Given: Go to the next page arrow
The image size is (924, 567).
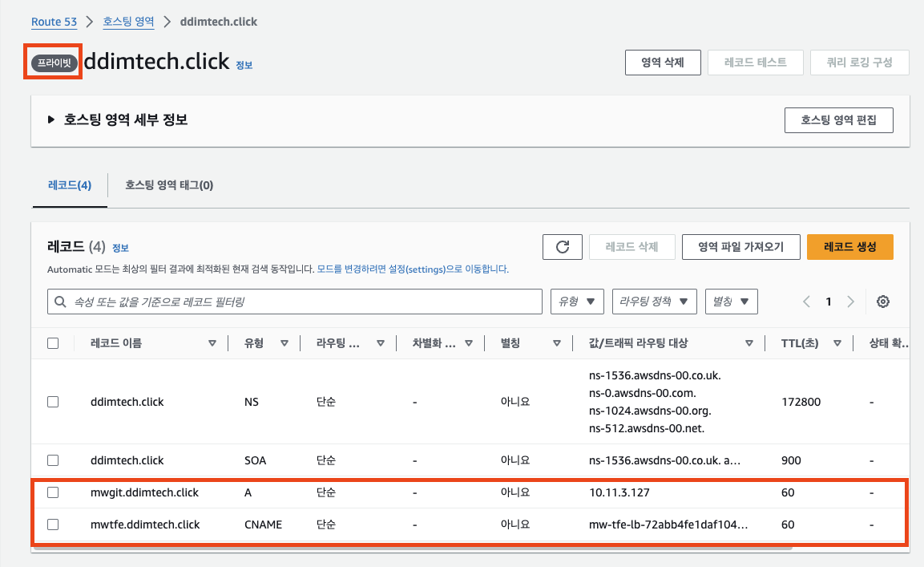Looking at the screenshot, I should click(850, 302).
